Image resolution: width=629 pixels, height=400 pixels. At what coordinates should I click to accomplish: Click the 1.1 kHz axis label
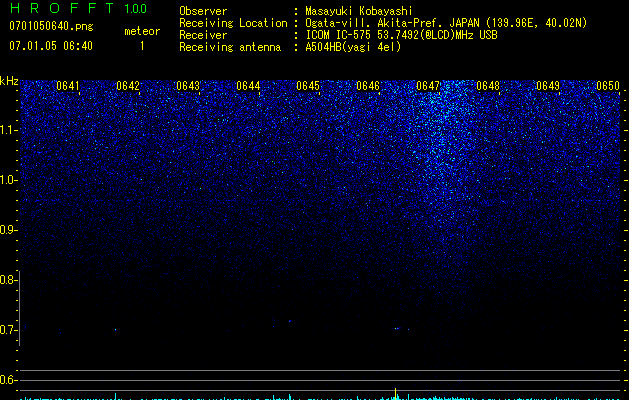[x=7, y=130]
